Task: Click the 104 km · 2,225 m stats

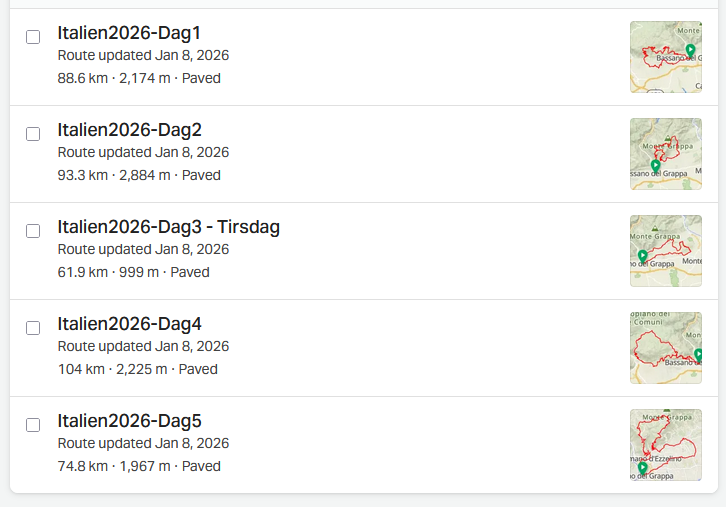Action: [137, 369]
